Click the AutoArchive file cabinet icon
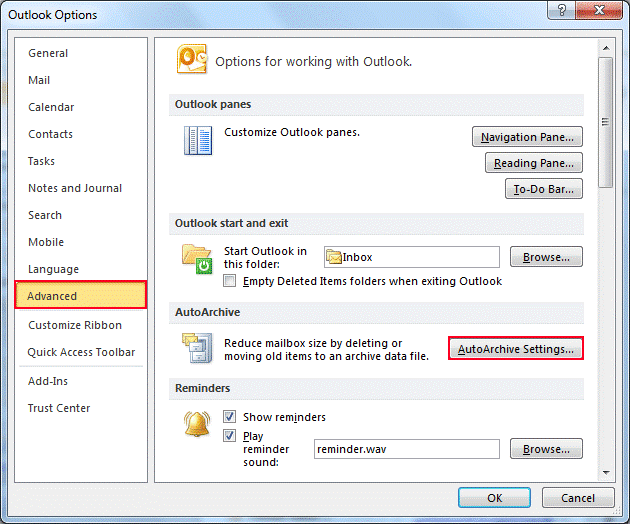Image resolution: width=630 pixels, height=524 pixels. tap(197, 348)
